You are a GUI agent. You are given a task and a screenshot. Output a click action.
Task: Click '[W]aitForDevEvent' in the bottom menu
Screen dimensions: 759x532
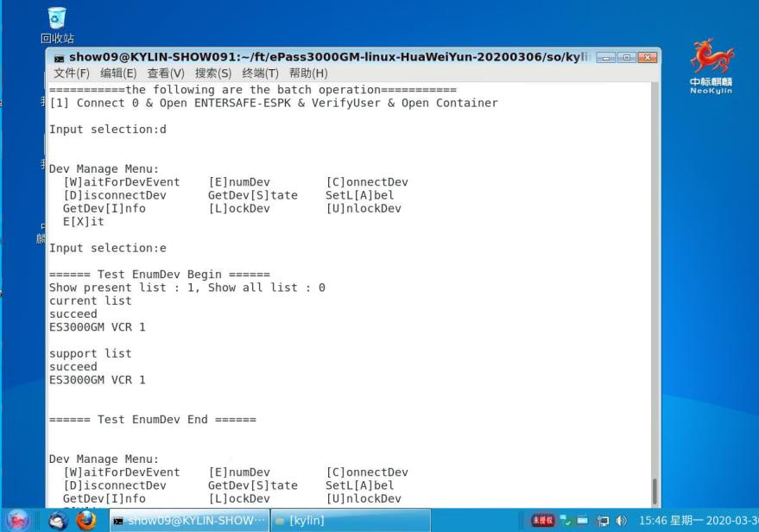[121, 472]
